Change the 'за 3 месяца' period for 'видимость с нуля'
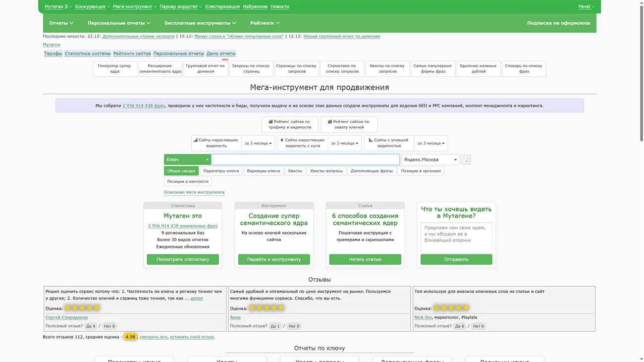644x362 pixels. [x=344, y=143]
